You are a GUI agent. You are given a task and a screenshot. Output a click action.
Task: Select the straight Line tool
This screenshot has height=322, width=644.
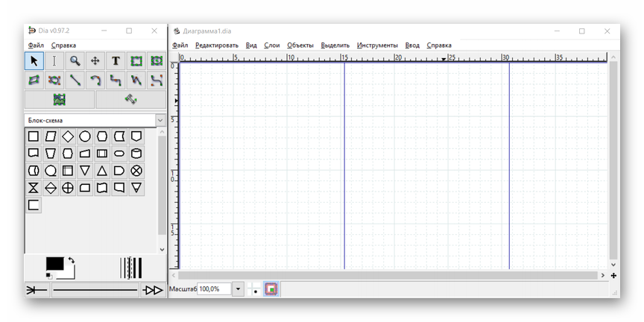[x=75, y=80]
